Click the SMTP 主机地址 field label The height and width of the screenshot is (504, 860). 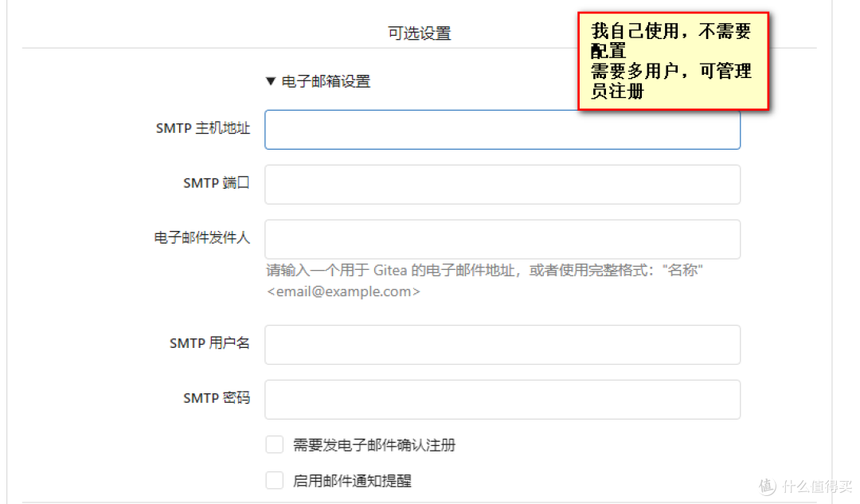[x=202, y=128]
